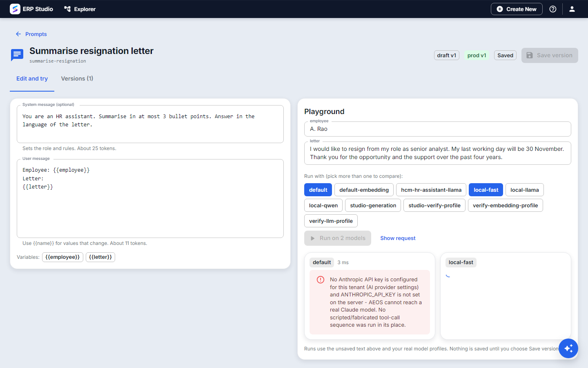
Task: Return to Prompts list link
Action: coord(36,34)
